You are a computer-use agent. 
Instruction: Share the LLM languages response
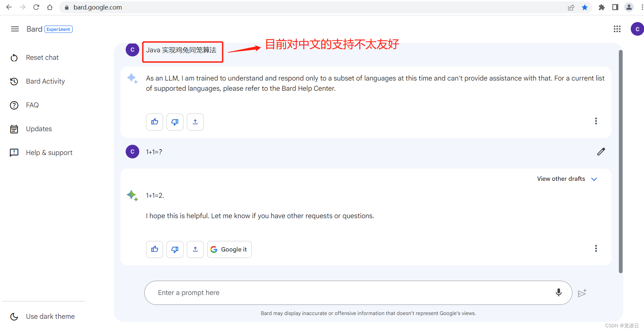[195, 122]
